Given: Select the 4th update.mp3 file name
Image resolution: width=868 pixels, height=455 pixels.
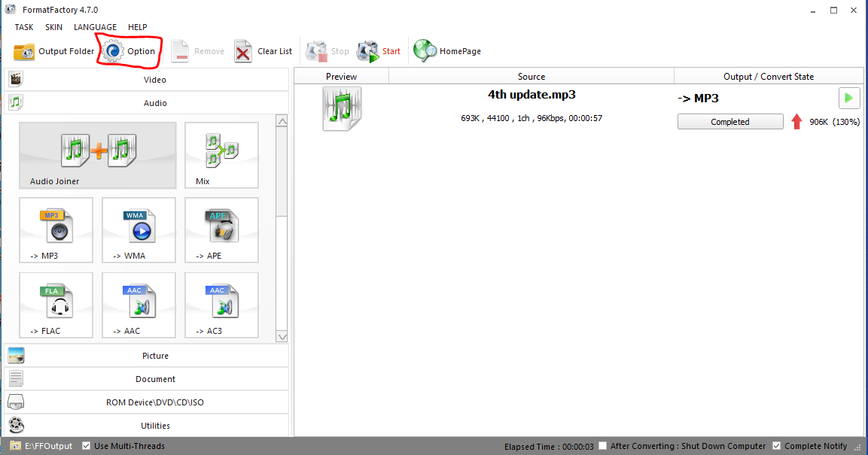Looking at the screenshot, I should click(531, 95).
